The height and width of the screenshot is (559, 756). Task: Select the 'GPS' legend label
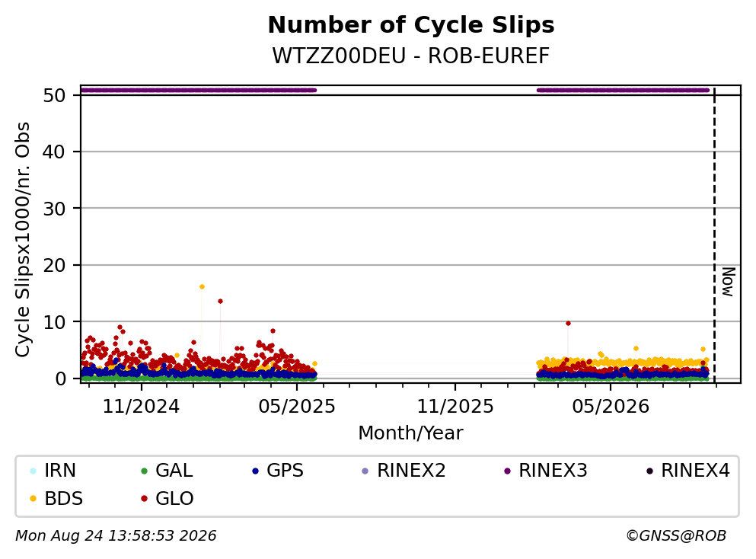285,471
